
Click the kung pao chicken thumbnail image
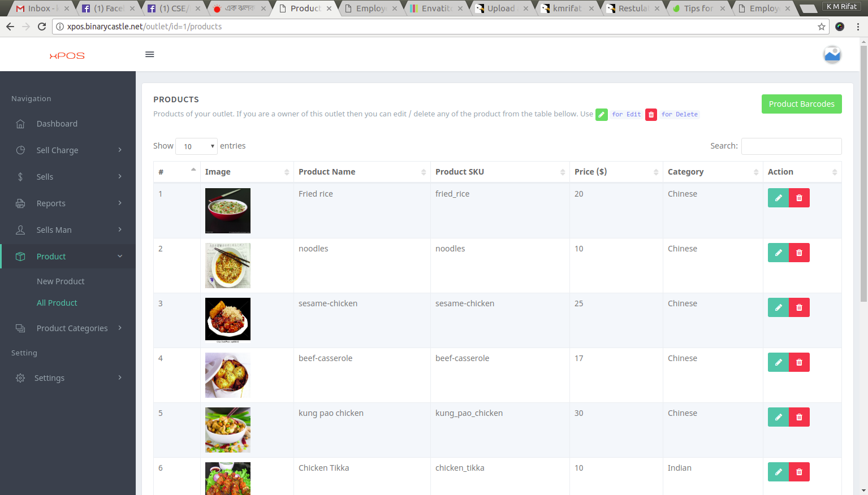pos(228,430)
